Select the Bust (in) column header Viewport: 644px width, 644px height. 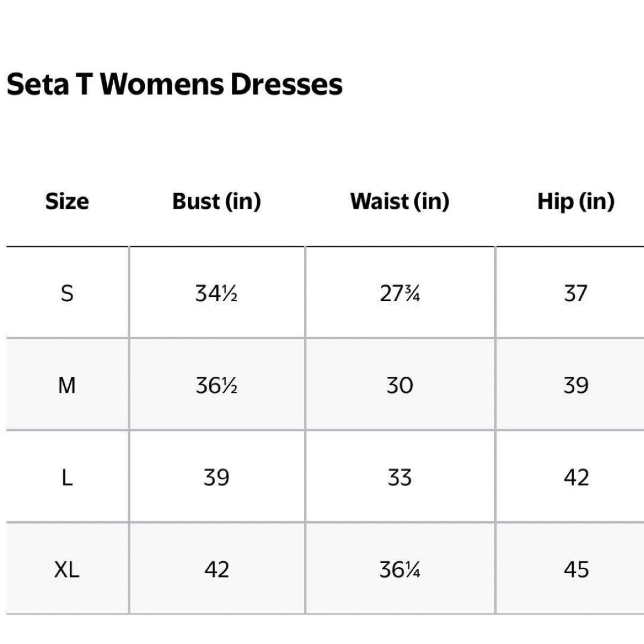[x=216, y=201]
